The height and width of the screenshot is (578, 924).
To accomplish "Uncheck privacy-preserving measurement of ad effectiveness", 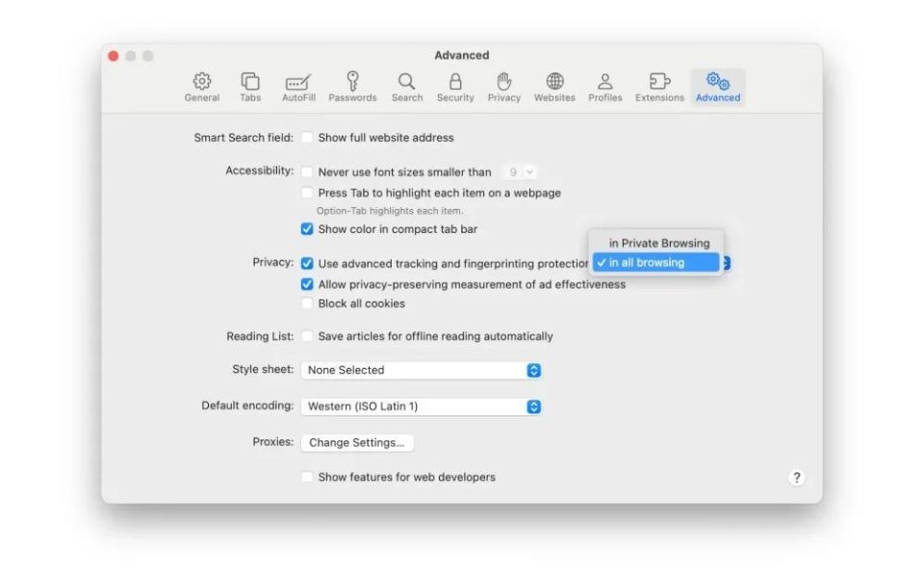I will pos(307,284).
